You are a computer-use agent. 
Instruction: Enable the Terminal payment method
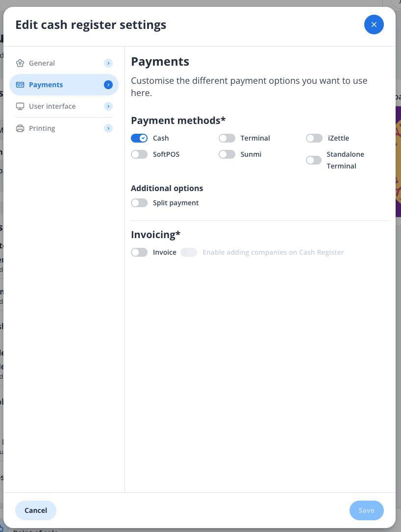tap(227, 138)
